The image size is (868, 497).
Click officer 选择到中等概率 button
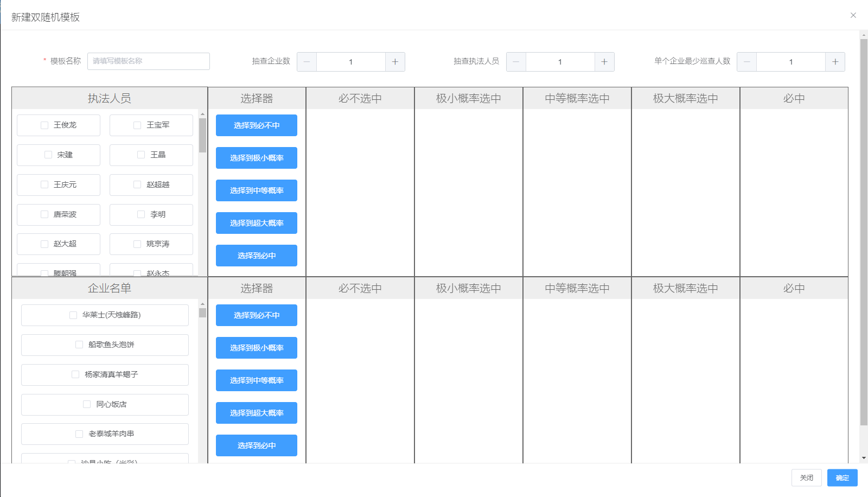(x=257, y=190)
